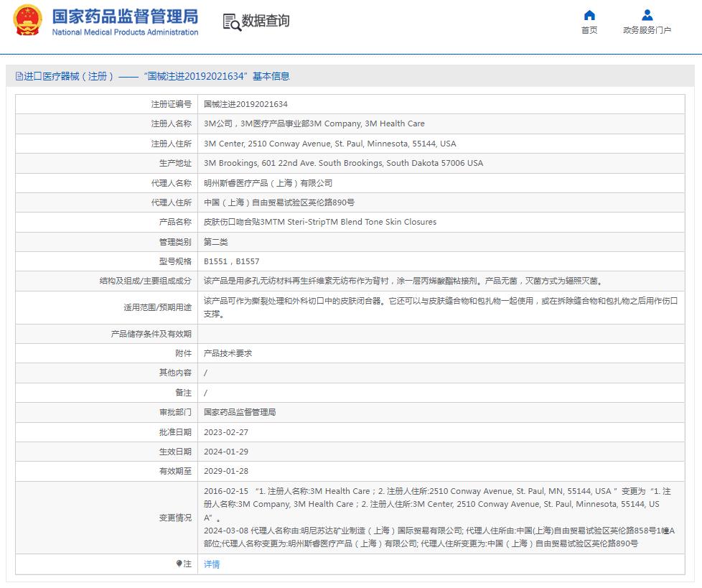Select the 代理人名称 label cell
The height and width of the screenshot is (588, 702).
106,182
